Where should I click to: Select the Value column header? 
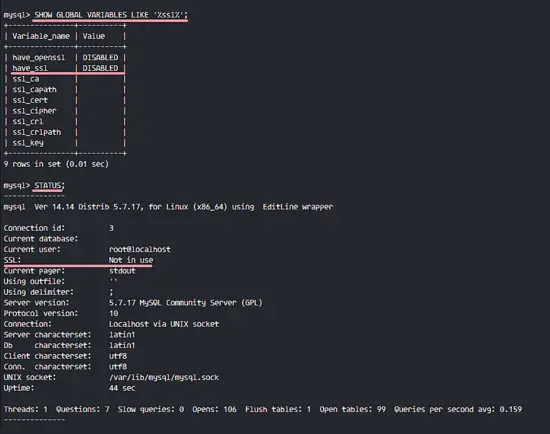click(94, 36)
